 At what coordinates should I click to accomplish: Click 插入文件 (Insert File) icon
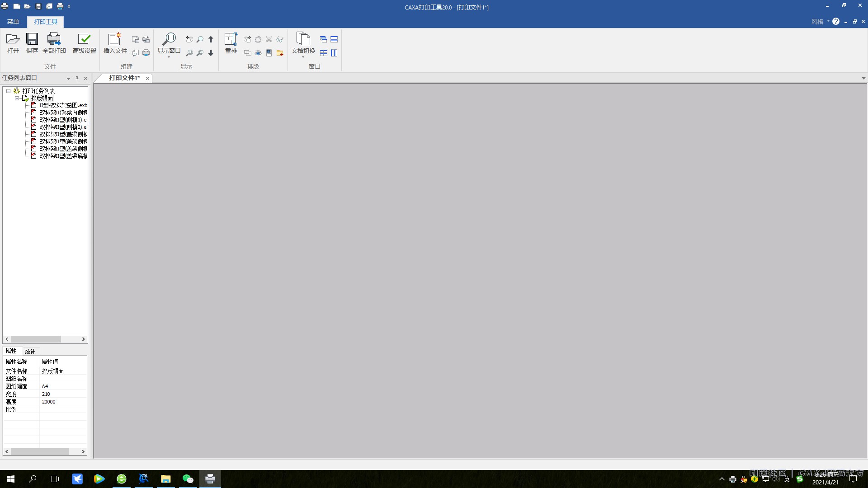click(x=115, y=40)
